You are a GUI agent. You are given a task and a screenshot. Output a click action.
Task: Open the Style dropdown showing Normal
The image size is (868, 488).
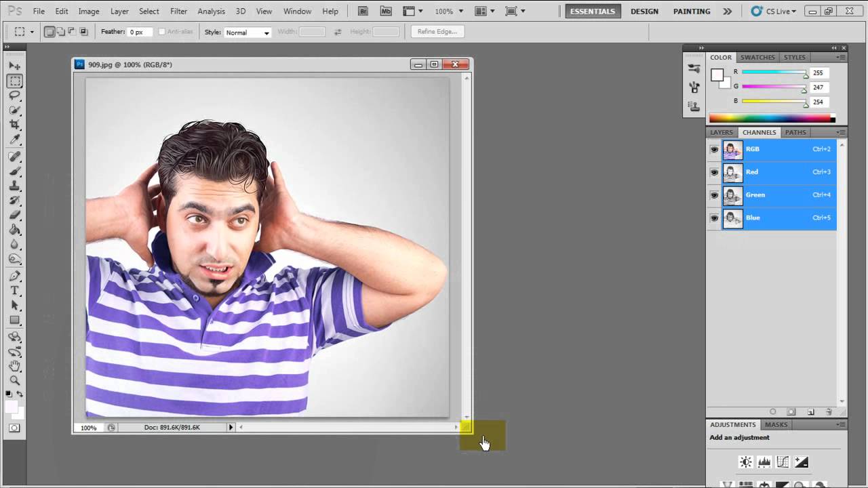click(247, 33)
